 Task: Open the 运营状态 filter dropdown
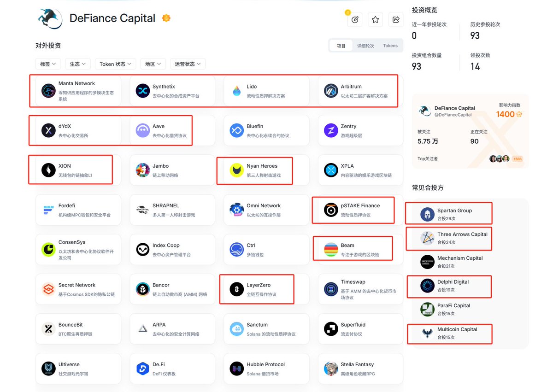(x=188, y=64)
